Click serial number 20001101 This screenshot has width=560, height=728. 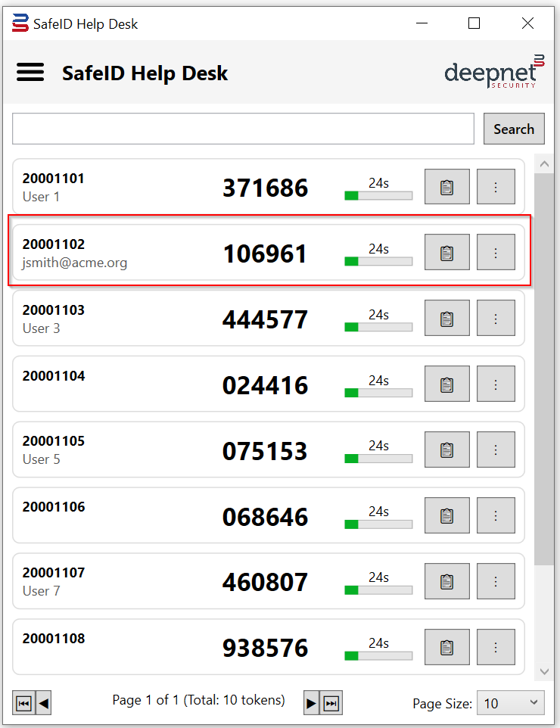coord(54,179)
